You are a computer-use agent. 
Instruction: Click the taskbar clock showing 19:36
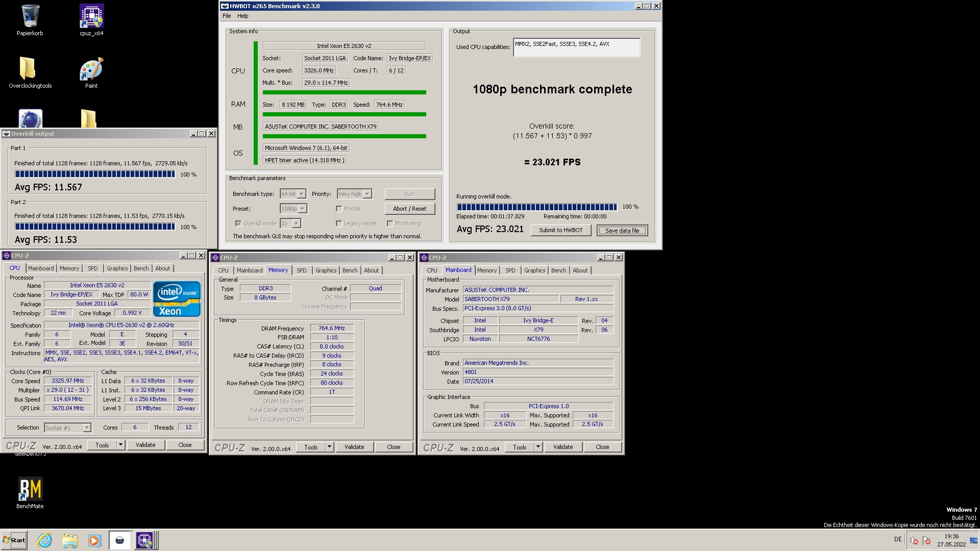pyautogui.click(x=951, y=540)
